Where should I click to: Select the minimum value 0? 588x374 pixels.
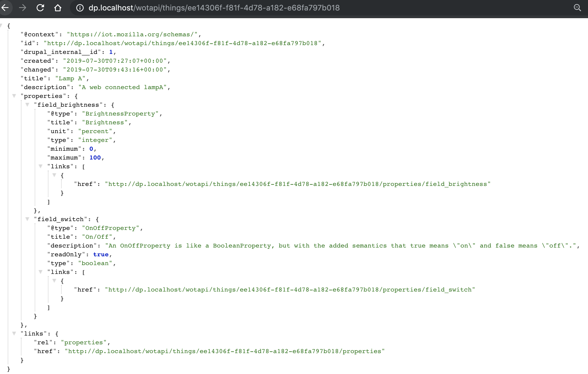[x=91, y=149]
